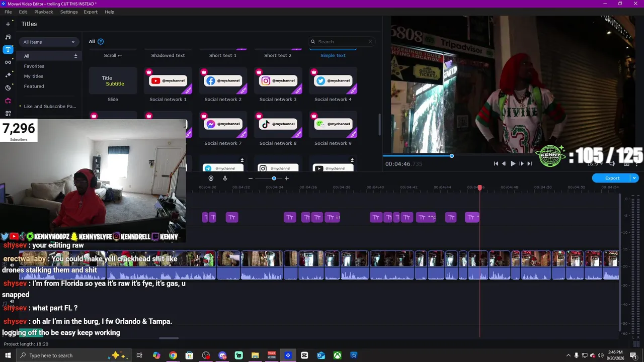
Task: Open the File menu
Action: 8,12
